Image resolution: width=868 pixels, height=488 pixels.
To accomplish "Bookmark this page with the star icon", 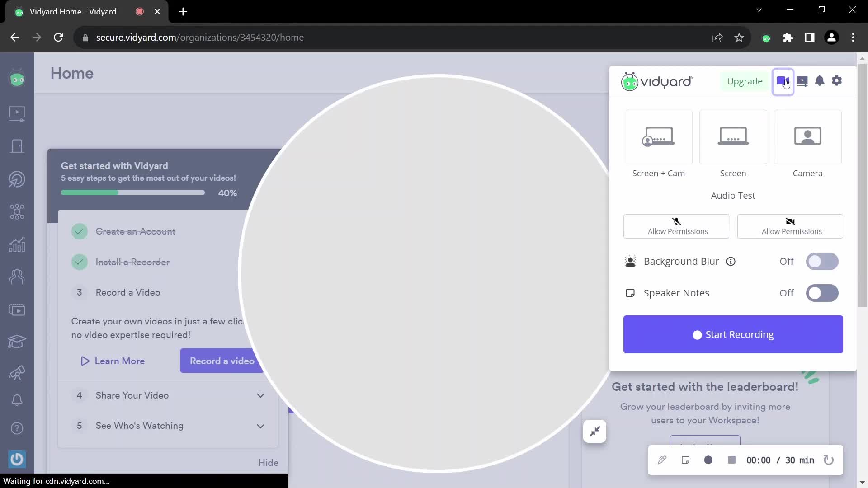I will point(739,38).
